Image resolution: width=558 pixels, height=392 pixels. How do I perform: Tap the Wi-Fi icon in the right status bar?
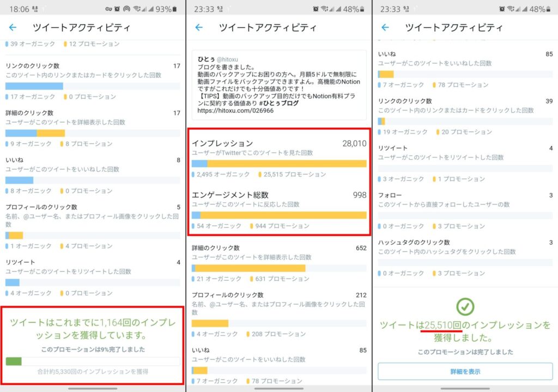click(511, 9)
